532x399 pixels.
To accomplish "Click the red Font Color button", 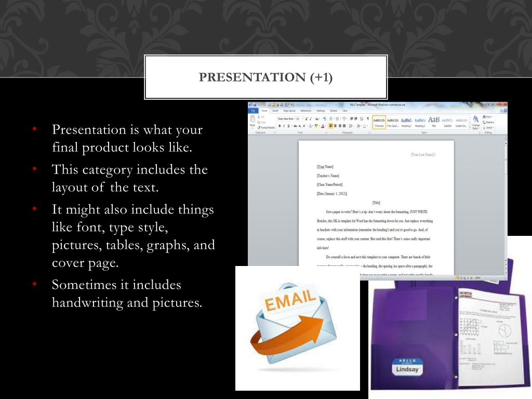I will pos(323,126).
